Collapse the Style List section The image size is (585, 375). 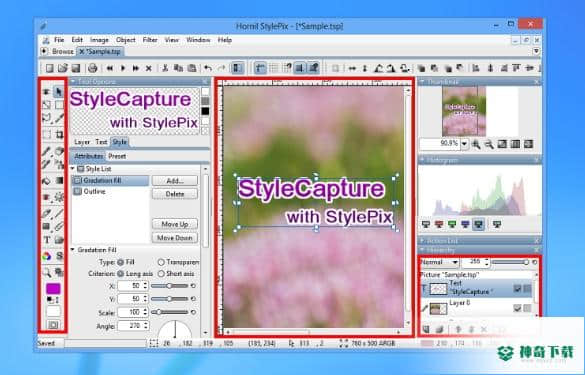[73, 169]
